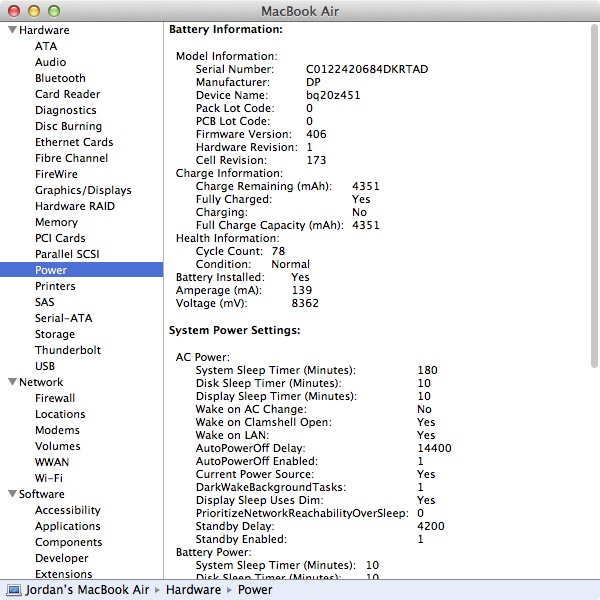
Task: Click the detail pane vertical scrollbar
Action: (594, 195)
